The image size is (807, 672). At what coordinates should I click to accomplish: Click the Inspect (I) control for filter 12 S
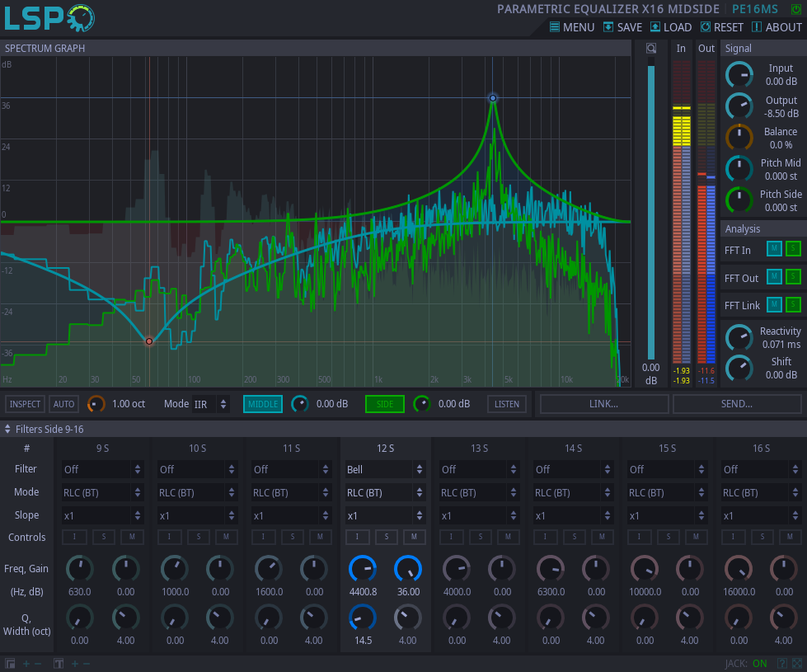coord(357,537)
